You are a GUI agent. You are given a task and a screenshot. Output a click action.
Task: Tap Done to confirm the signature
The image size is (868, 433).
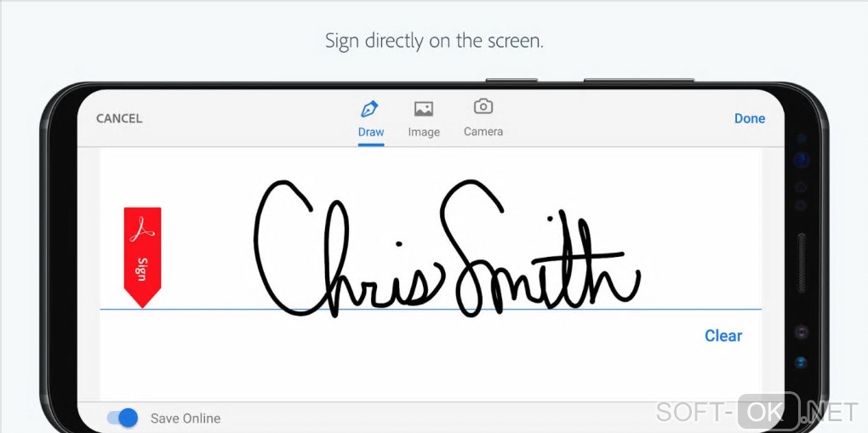[750, 118]
